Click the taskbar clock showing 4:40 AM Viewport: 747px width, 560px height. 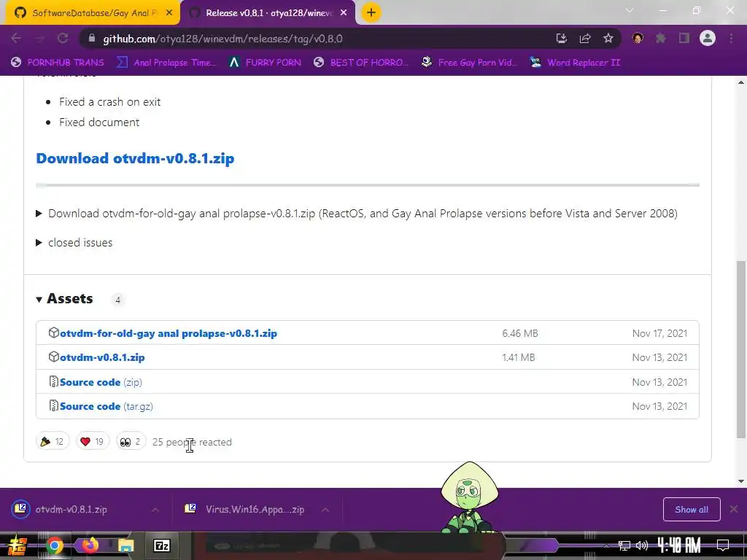679,545
